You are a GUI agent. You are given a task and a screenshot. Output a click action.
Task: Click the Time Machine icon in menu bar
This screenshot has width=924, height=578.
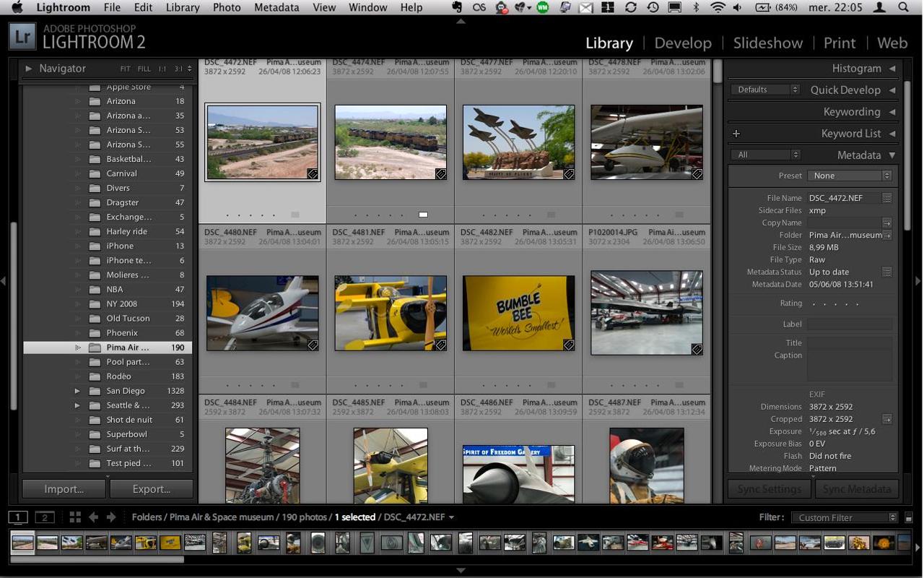[653, 7]
